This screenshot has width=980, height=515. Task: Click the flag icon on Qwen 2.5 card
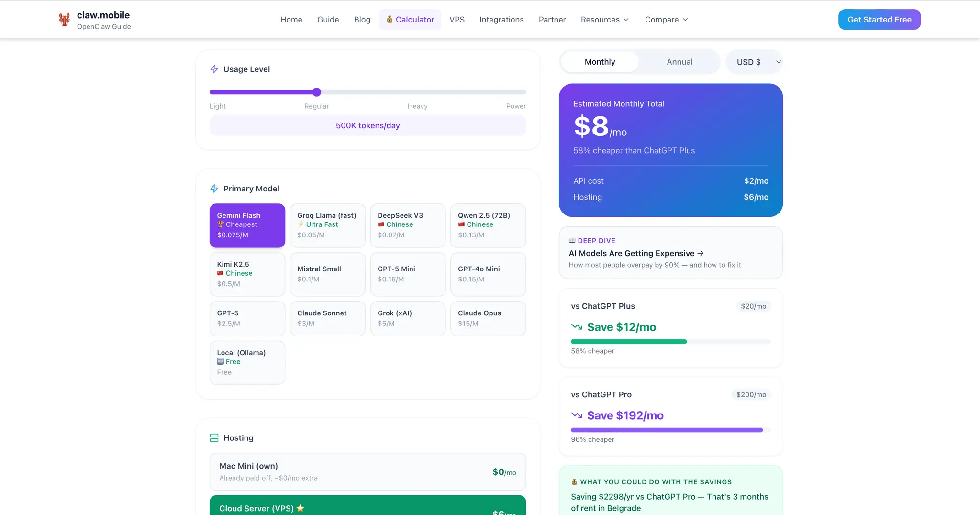(x=461, y=224)
